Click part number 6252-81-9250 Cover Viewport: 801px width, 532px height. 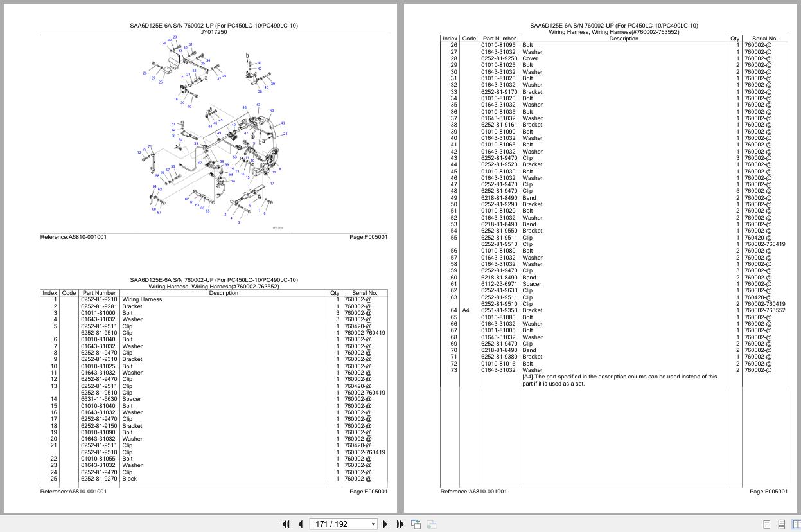click(x=499, y=58)
